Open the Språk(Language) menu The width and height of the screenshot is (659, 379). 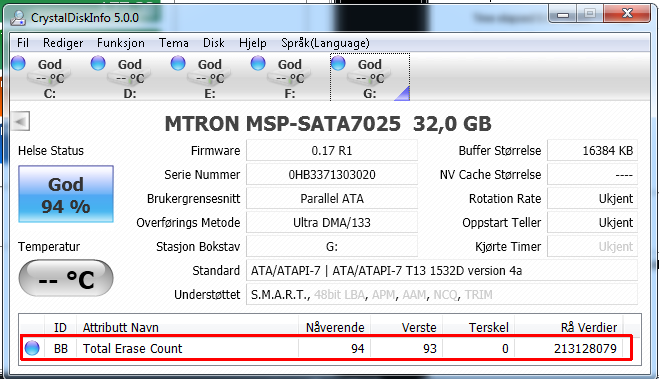(325, 43)
